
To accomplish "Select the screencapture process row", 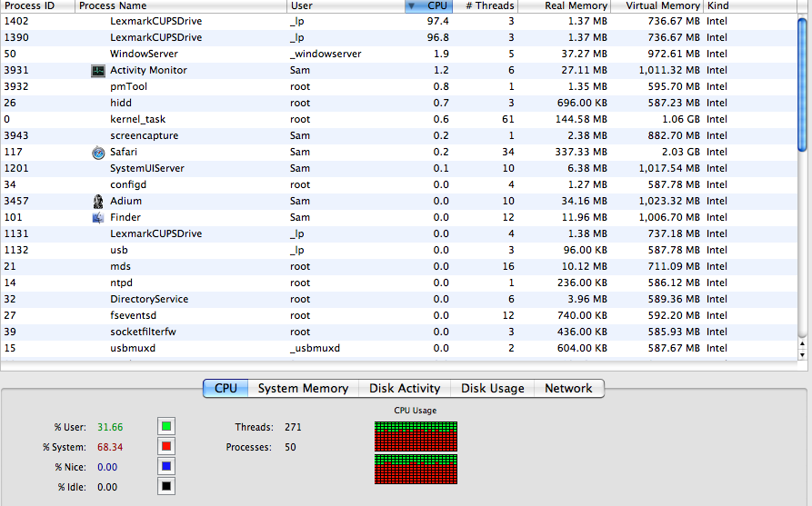I will [x=399, y=135].
